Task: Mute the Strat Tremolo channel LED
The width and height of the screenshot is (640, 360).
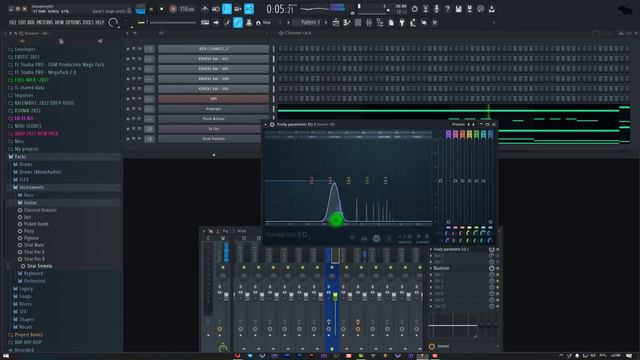Action: [128, 139]
